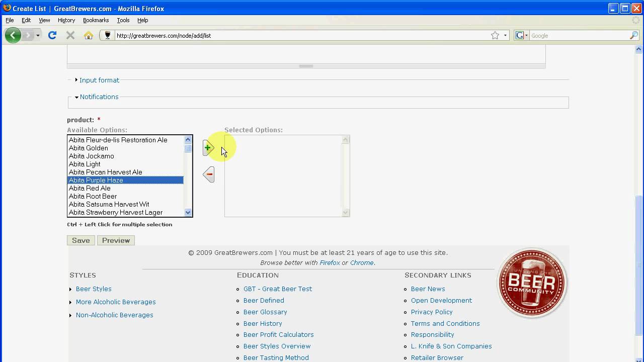The image size is (644, 362).
Task: Select Abita Golden in available options
Action: coord(126,148)
